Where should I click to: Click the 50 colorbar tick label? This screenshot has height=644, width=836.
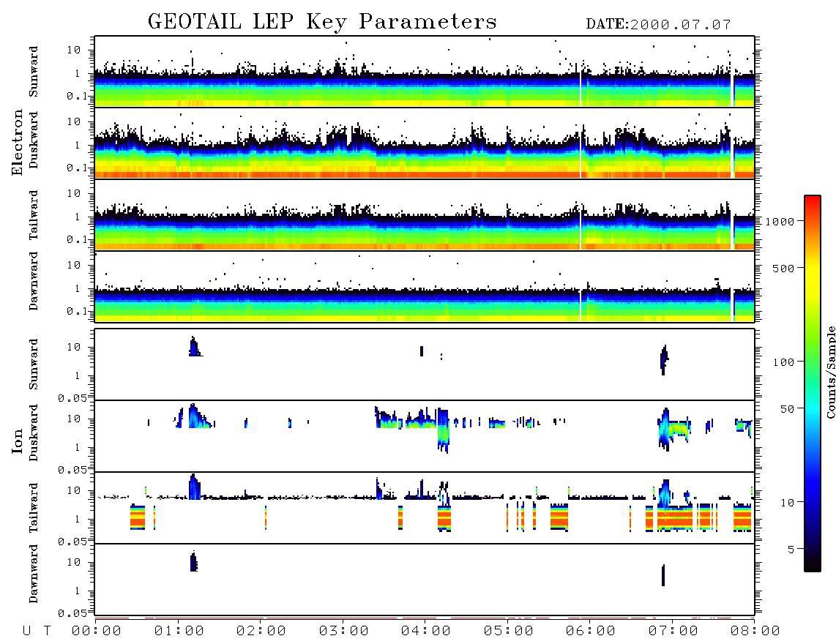coord(788,409)
